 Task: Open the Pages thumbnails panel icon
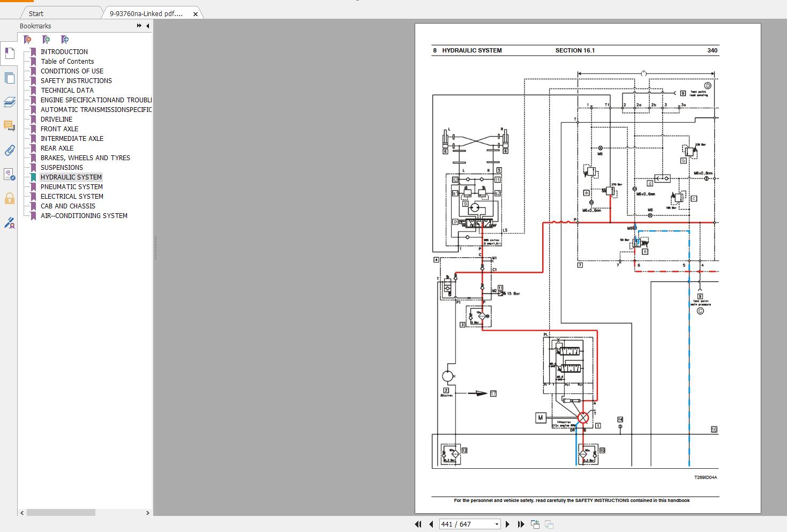point(9,78)
